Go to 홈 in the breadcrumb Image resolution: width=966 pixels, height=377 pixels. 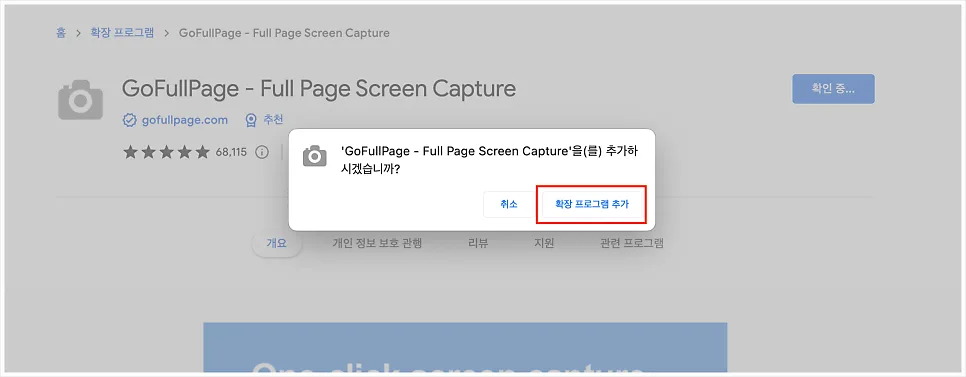click(61, 33)
